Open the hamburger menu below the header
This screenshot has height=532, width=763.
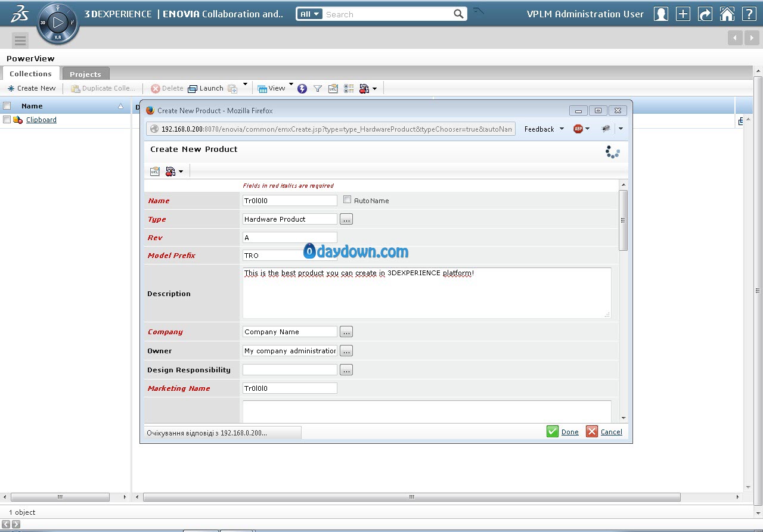(x=20, y=40)
